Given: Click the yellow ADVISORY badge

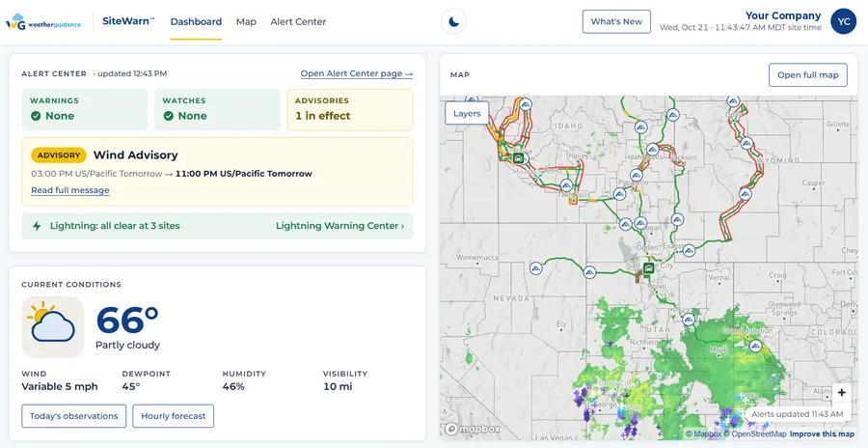Looking at the screenshot, I should pyautogui.click(x=59, y=155).
